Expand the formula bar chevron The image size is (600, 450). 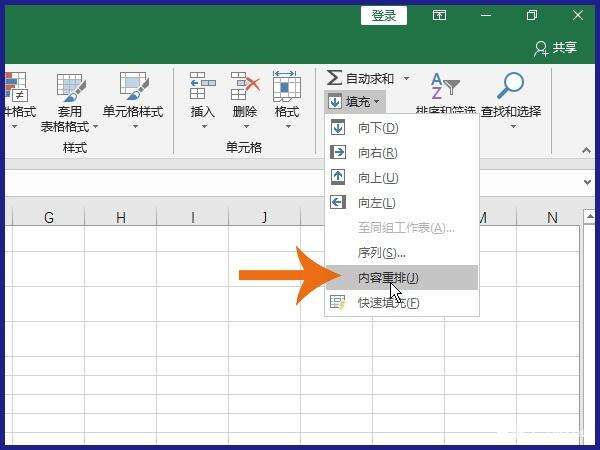point(587,182)
